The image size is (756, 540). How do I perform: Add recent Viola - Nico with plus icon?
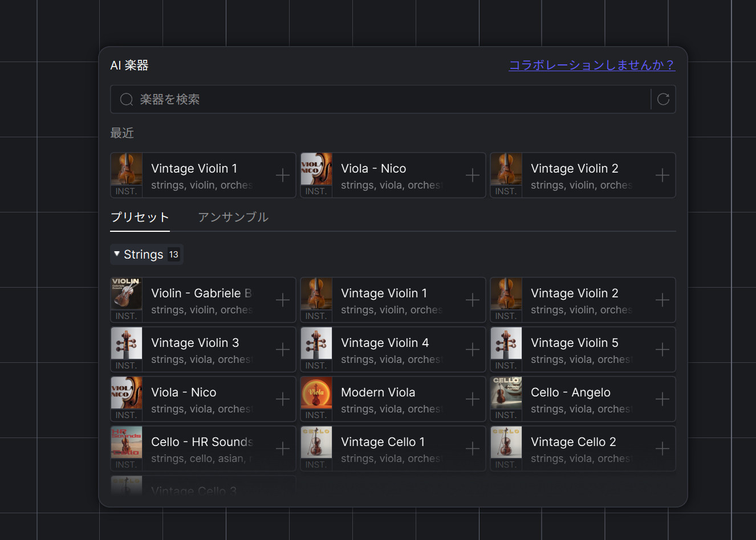[473, 175]
